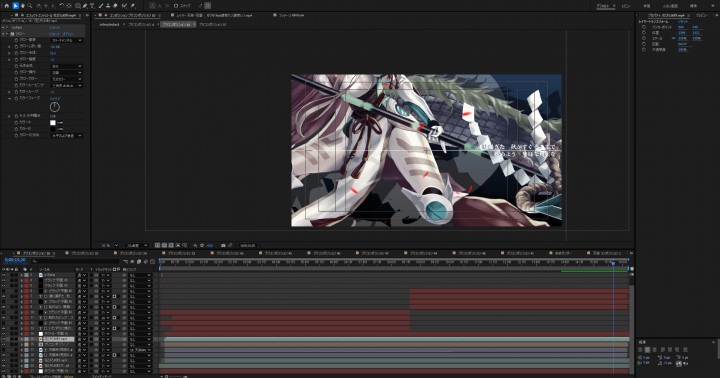Open the カラールーピング dropdown

tap(67, 85)
